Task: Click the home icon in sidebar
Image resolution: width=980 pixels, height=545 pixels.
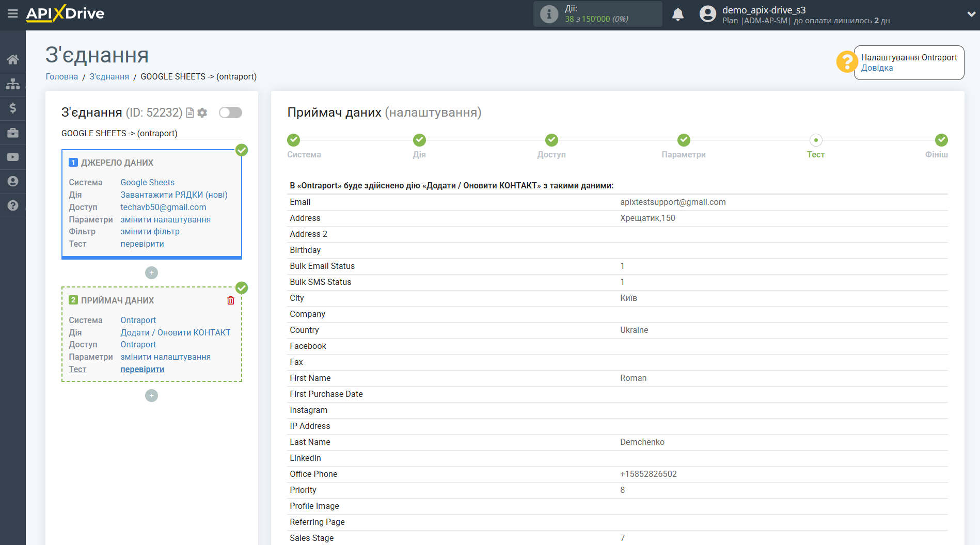Action: coord(13,59)
